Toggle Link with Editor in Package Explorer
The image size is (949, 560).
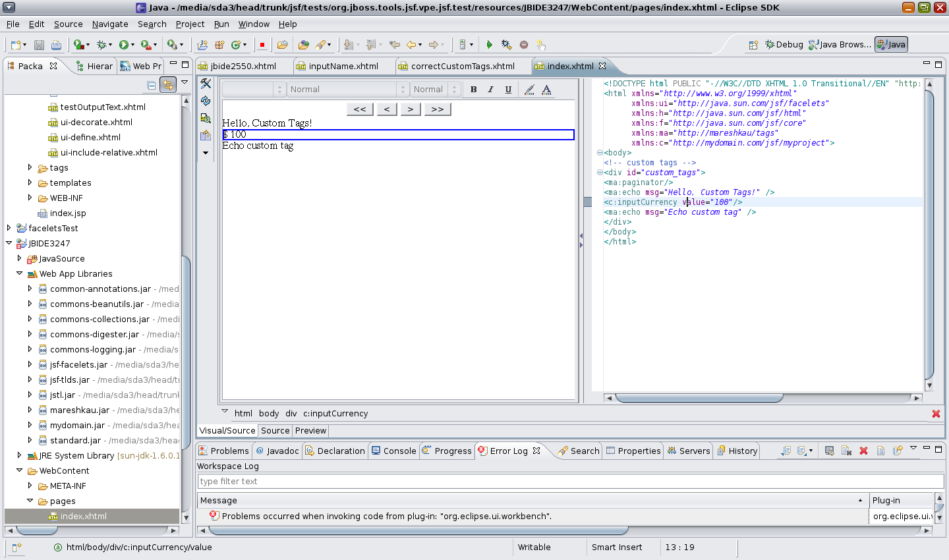tap(168, 84)
